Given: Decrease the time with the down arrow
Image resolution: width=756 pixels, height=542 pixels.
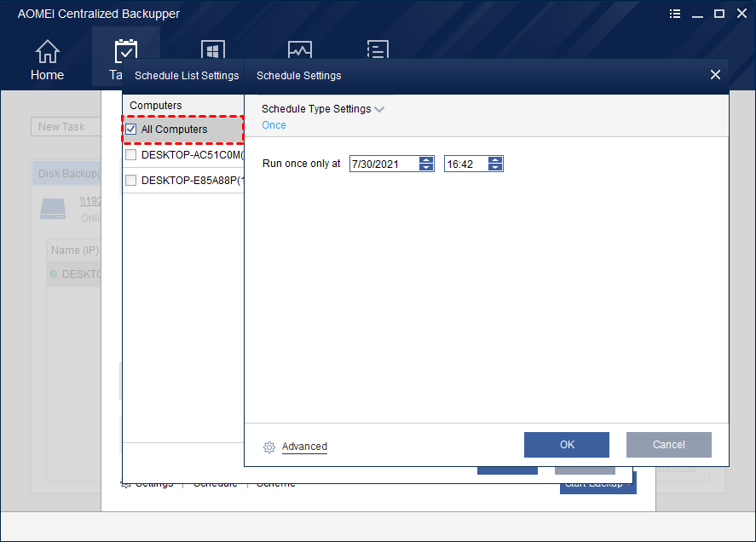Looking at the screenshot, I should 495,167.
